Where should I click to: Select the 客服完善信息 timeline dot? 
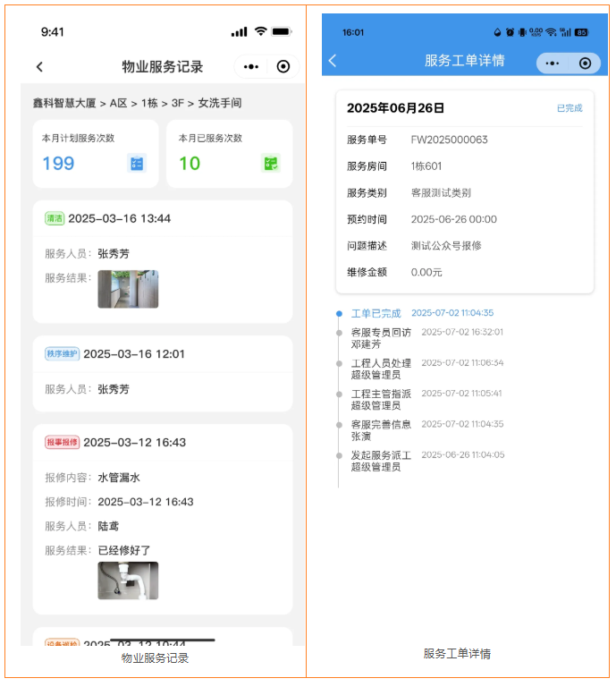(x=339, y=425)
